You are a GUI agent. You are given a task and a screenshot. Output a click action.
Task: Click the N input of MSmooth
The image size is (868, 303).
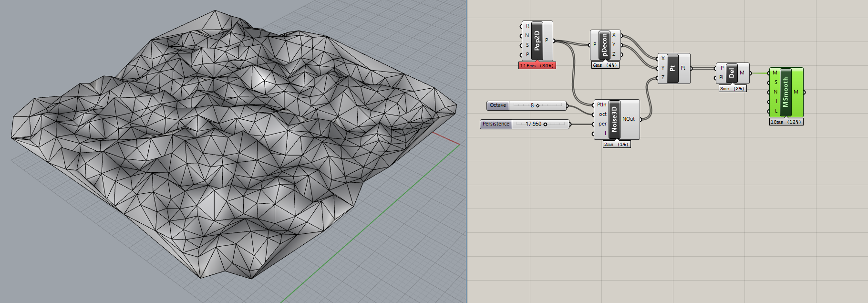775,92
